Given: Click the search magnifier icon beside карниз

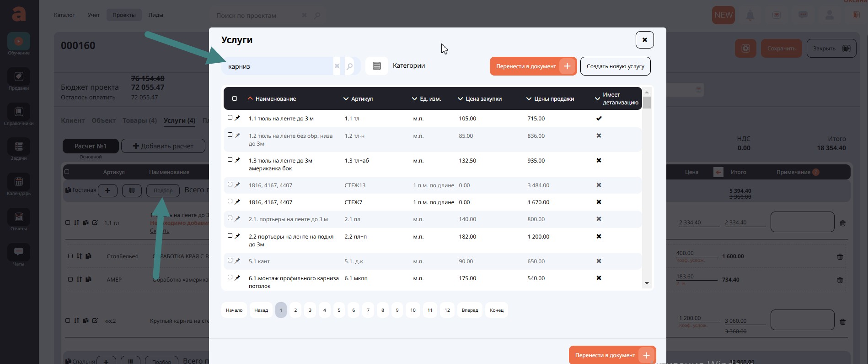Looking at the screenshot, I should tap(350, 66).
